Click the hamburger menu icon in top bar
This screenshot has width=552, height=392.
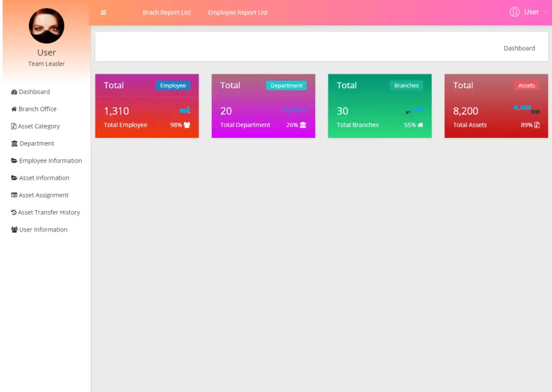click(103, 13)
